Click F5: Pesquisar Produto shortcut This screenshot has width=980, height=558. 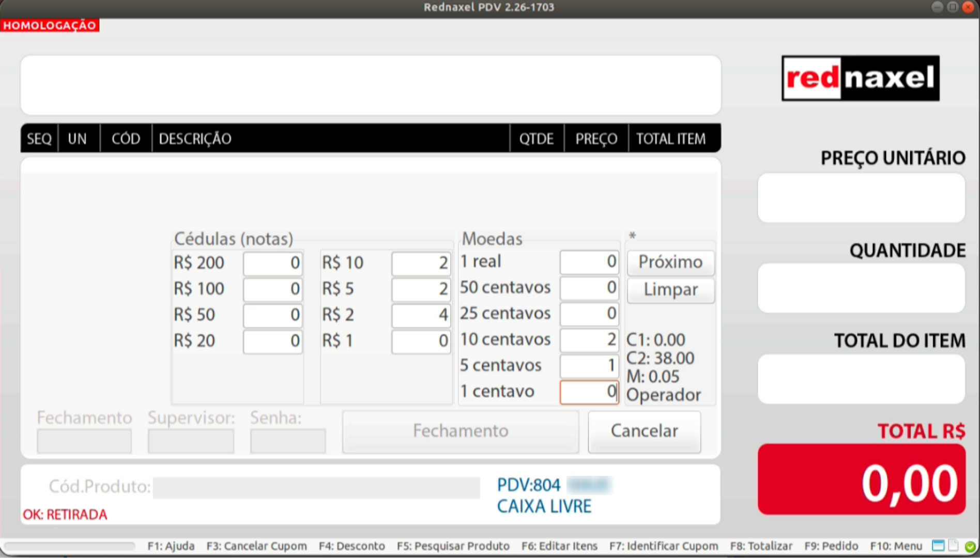pyautogui.click(x=453, y=546)
